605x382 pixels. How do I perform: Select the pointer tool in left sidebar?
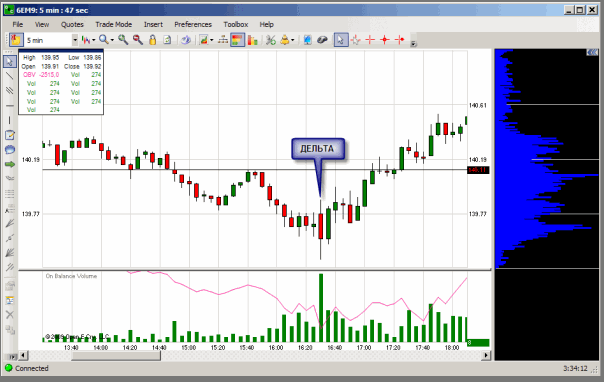(x=10, y=62)
